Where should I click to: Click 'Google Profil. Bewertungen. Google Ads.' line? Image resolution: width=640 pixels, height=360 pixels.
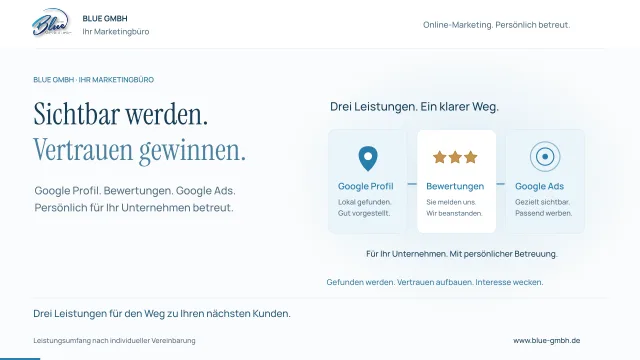click(135, 191)
